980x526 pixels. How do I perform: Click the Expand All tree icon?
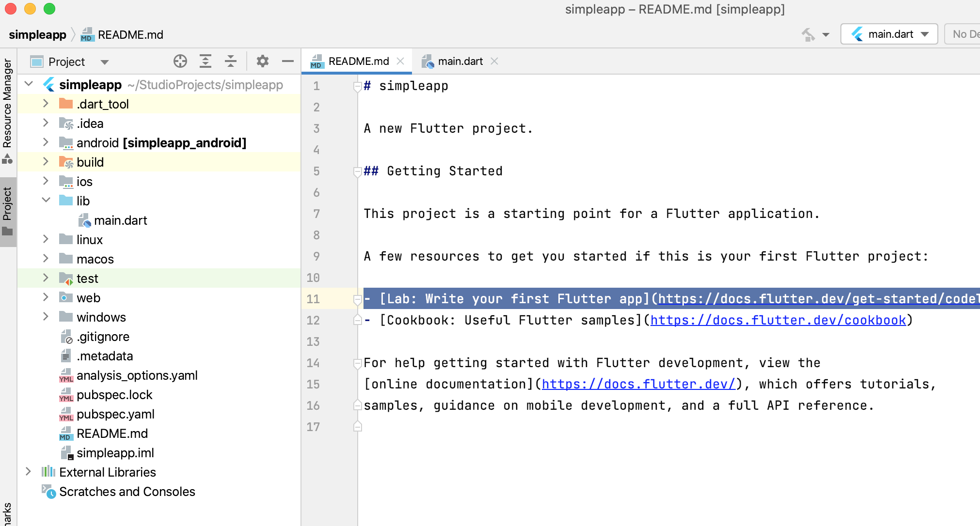[x=205, y=62]
